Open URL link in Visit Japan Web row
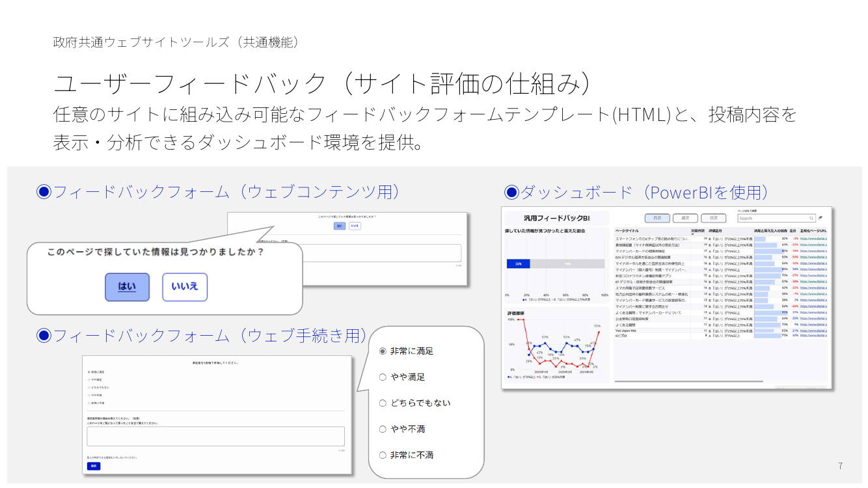The image size is (868, 488). pyautogui.click(x=813, y=331)
